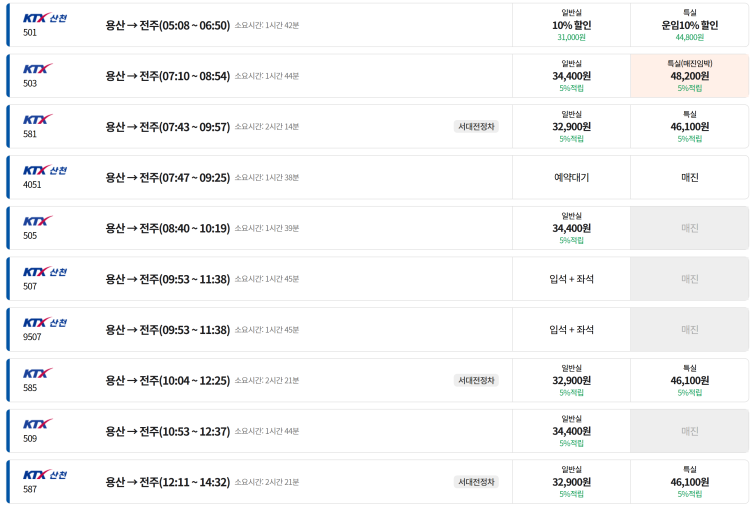Open 서대전정차 tag on train 581

click(x=476, y=126)
